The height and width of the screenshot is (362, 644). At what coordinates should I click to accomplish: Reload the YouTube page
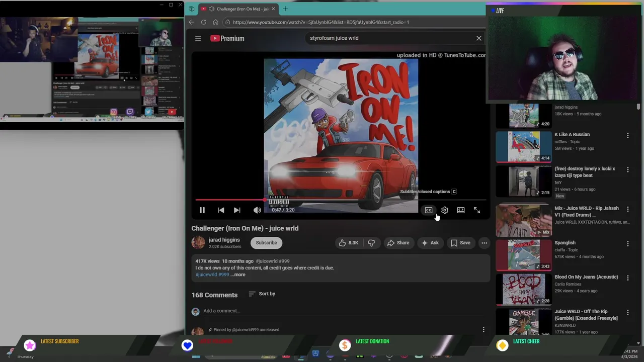click(203, 22)
